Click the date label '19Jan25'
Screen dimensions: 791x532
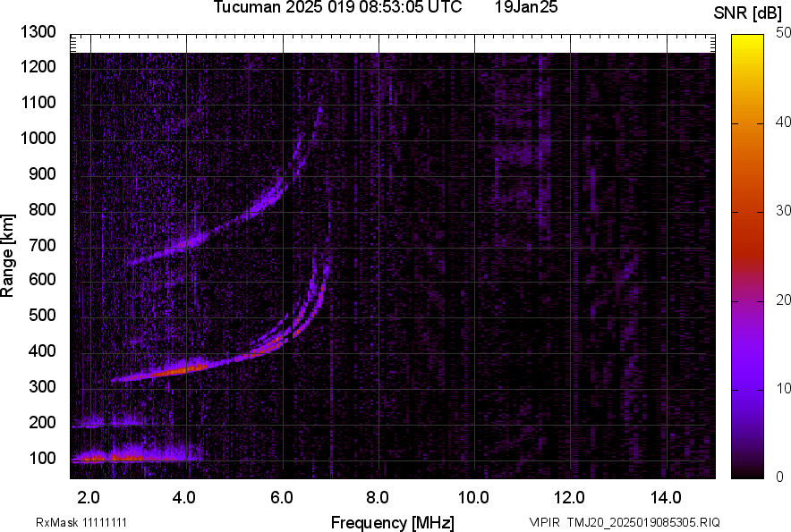pos(526,7)
